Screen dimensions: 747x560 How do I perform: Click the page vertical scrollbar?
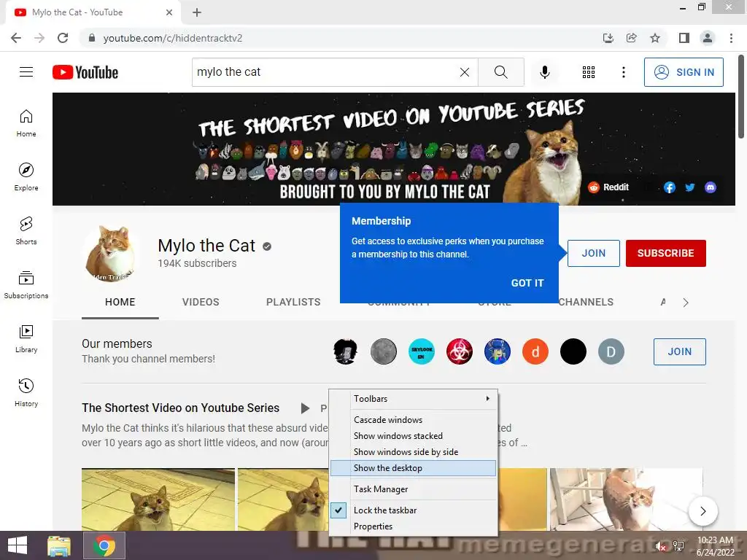click(x=741, y=97)
